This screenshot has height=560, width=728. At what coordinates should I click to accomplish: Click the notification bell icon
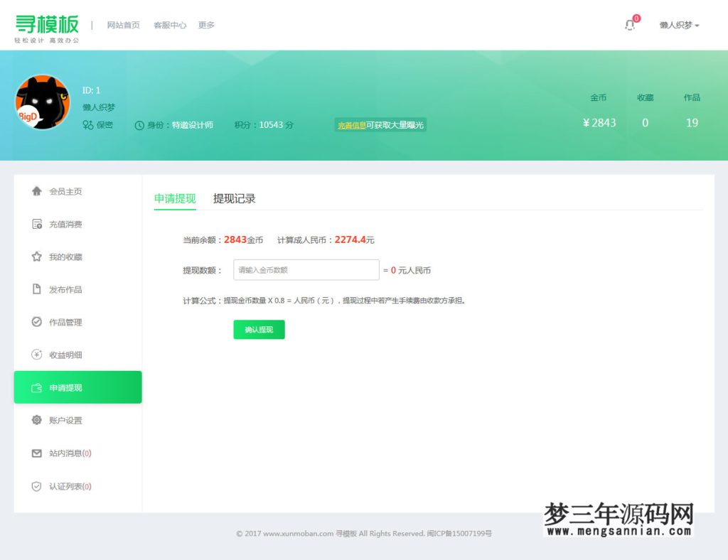click(629, 24)
